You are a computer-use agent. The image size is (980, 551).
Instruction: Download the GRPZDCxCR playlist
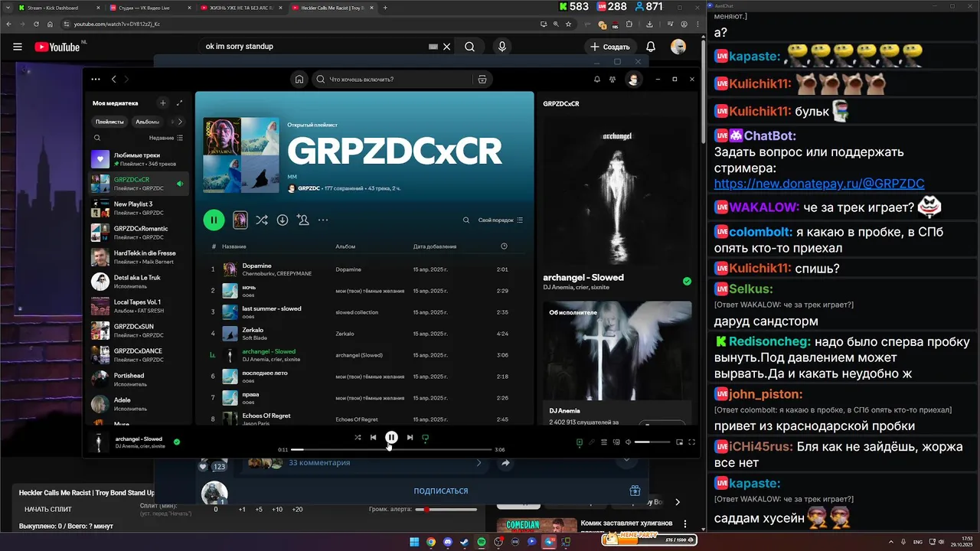(x=283, y=220)
